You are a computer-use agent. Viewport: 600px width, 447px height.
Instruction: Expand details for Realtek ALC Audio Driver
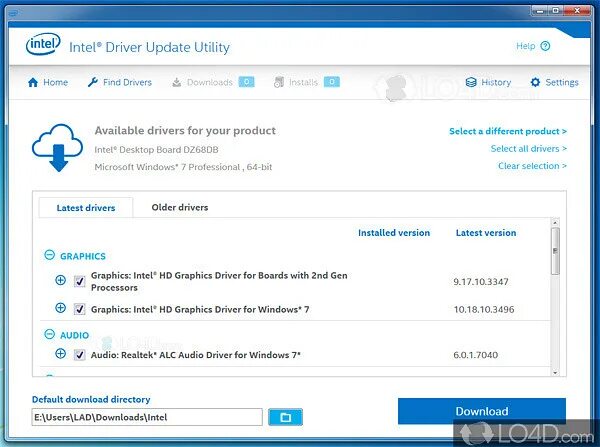pos(60,354)
